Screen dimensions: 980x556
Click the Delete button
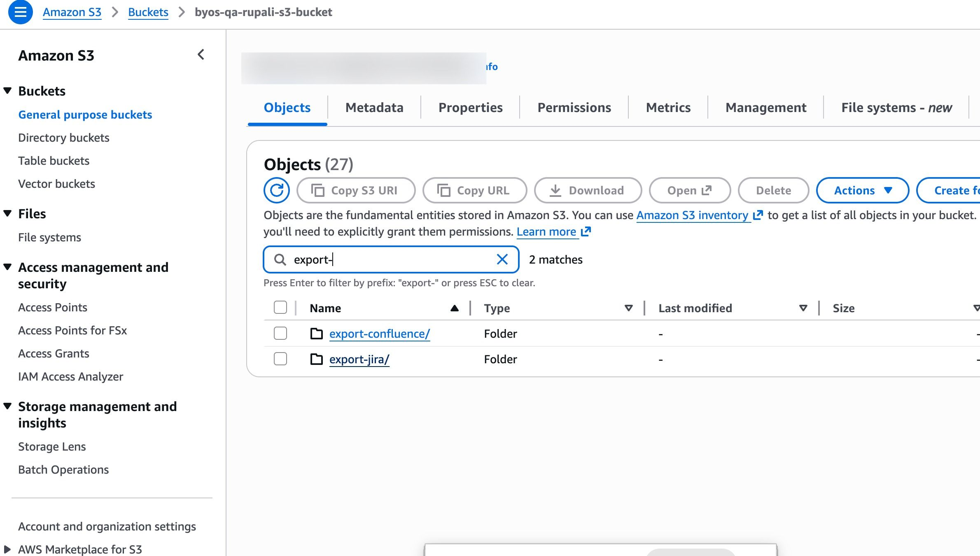[774, 190]
